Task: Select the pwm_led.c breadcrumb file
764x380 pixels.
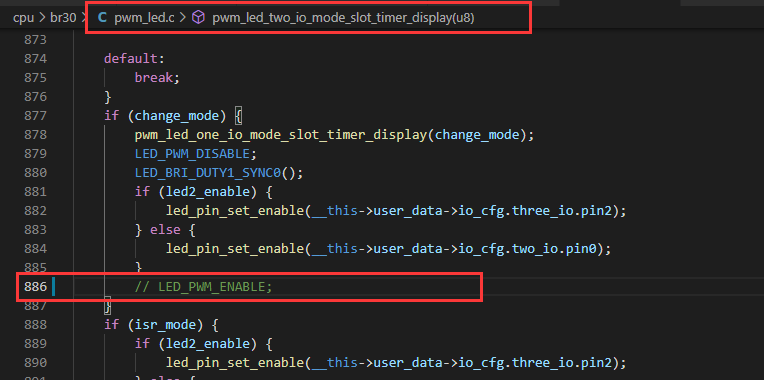Action: pyautogui.click(x=145, y=18)
